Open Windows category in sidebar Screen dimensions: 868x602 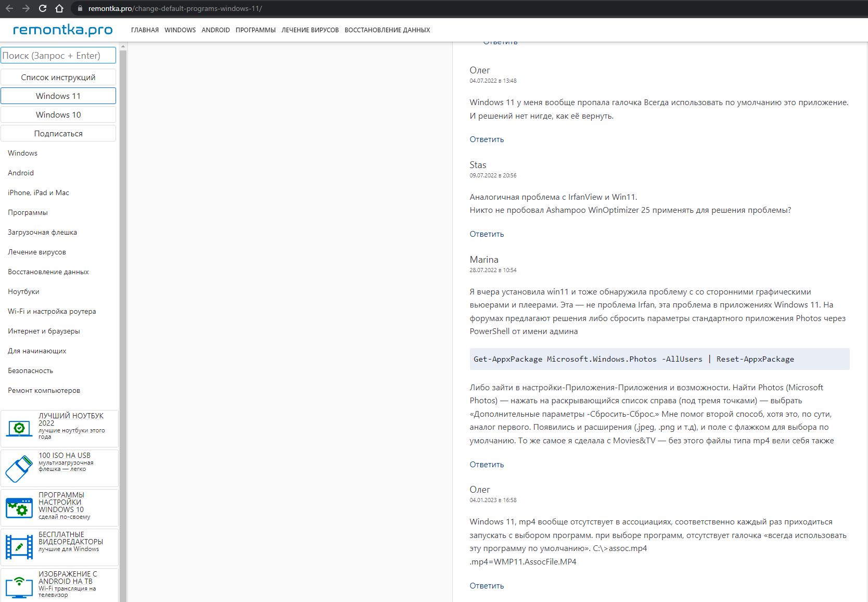(22, 153)
